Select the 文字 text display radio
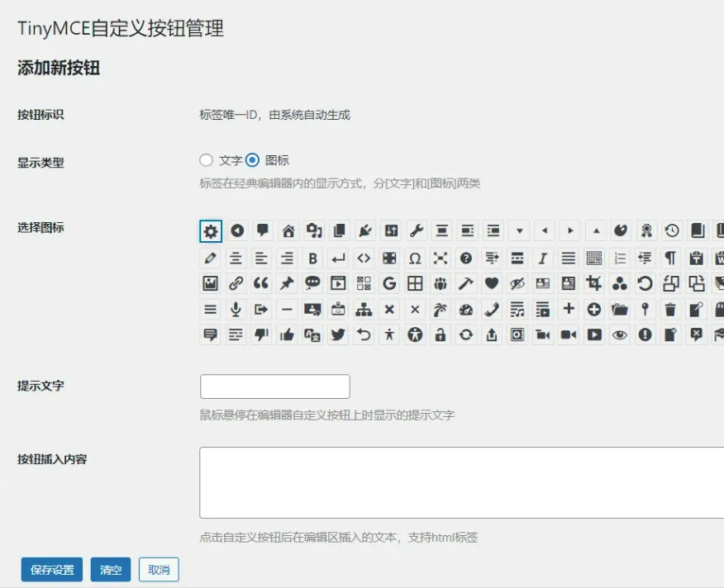724x588 pixels. click(206, 160)
